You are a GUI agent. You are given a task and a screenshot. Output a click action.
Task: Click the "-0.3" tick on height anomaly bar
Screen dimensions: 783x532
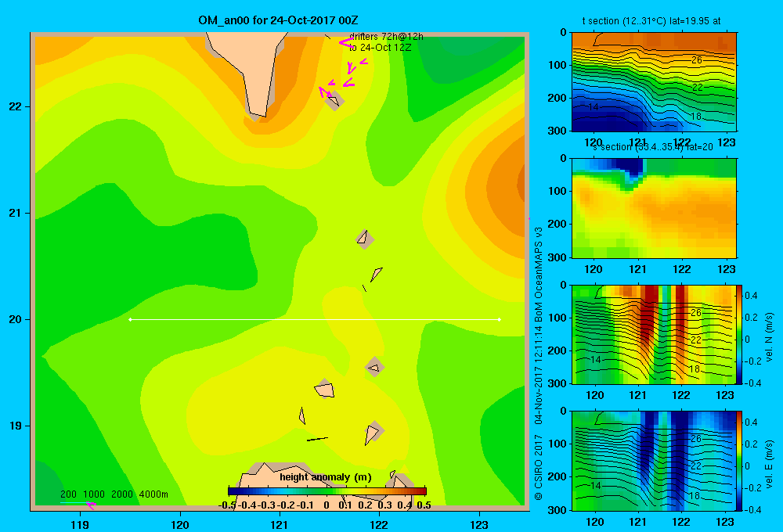click(x=265, y=505)
